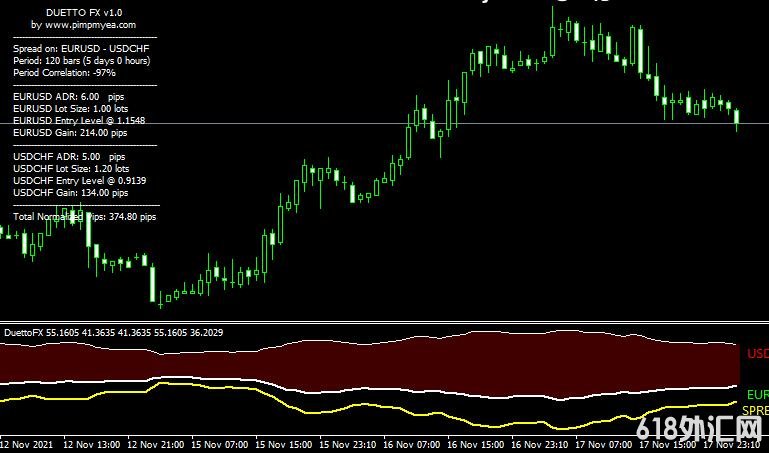Select the green EUR legend label
This screenshot has height=453, width=769.
pos(757,395)
